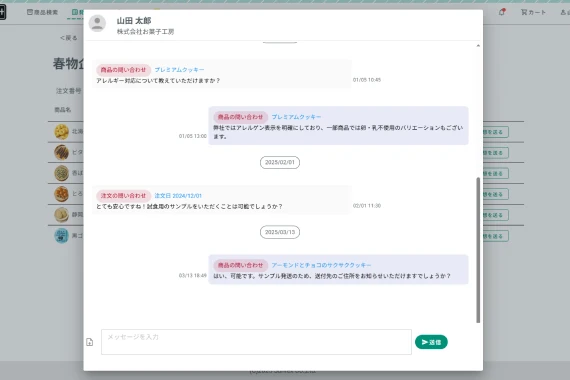Click 商品の問い合わせ tag on the allergen reply
Image resolution: width=570 pixels, height=380 pixels.
240,117
